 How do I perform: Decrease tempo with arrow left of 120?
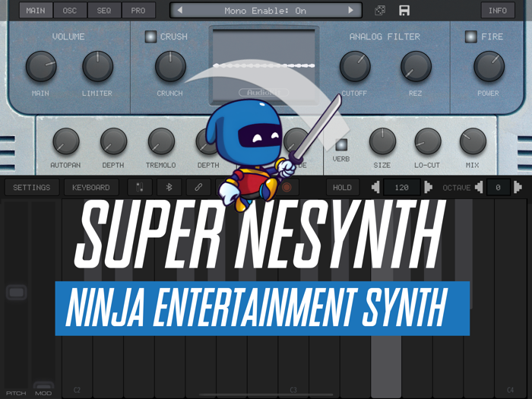pyautogui.click(x=375, y=187)
